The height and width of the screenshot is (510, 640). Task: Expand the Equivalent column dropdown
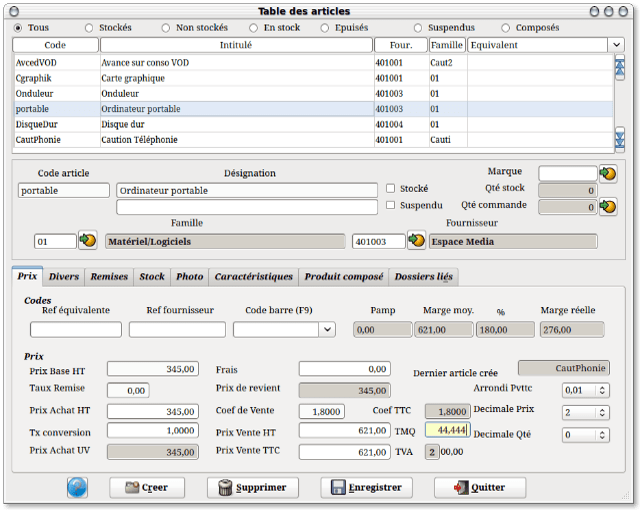tap(616, 45)
